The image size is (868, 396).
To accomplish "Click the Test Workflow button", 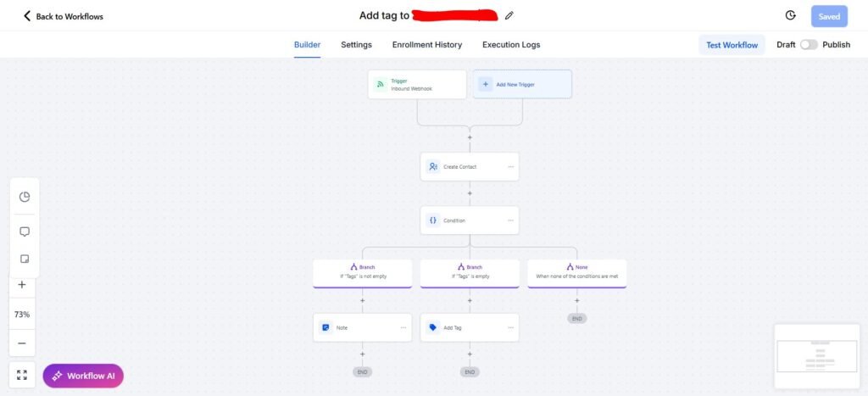I will click(732, 45).
